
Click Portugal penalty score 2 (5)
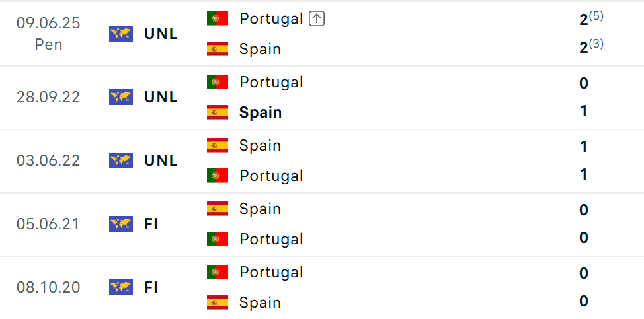coord(590,19)
